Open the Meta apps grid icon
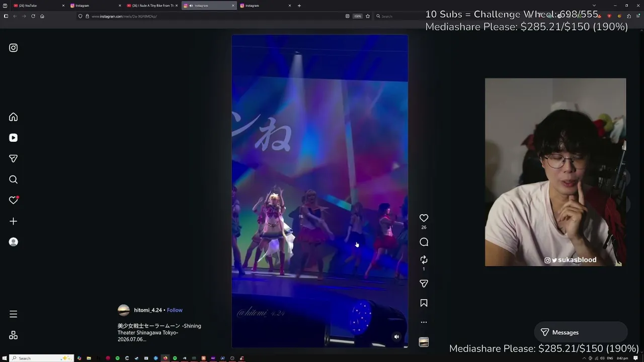This screenshot has width=644, height=362. (x=14, y=335)
